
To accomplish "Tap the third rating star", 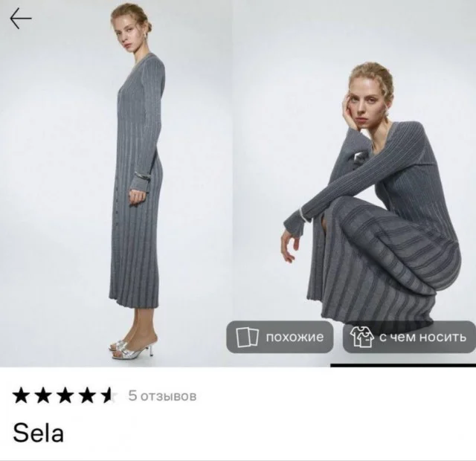I will coord(66,396).
